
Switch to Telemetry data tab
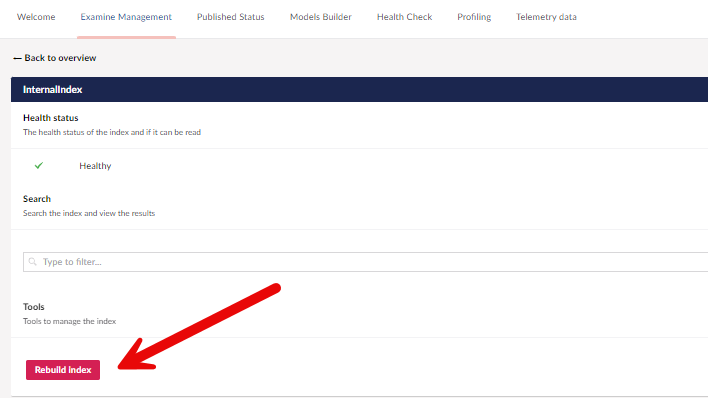coord(546,17)
